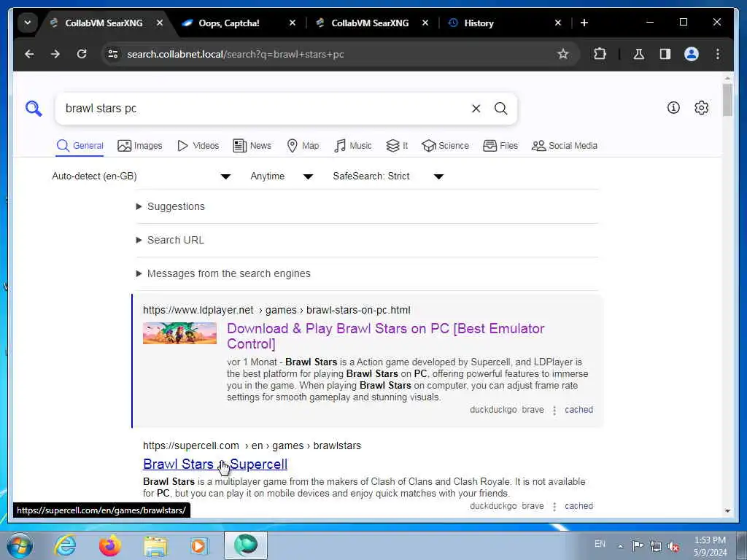Reload the page
The width and height of the screenshot is (747, 560).
coord(82,54)
